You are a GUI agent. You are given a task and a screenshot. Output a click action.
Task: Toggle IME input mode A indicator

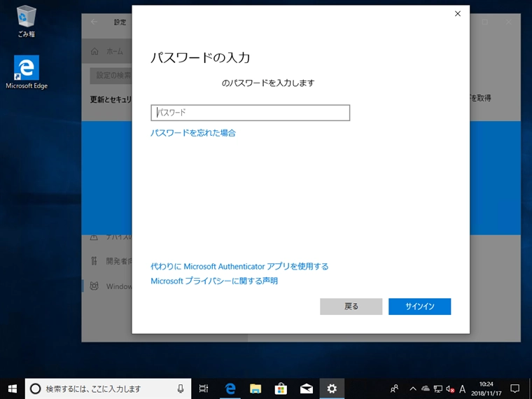[462, 388]
